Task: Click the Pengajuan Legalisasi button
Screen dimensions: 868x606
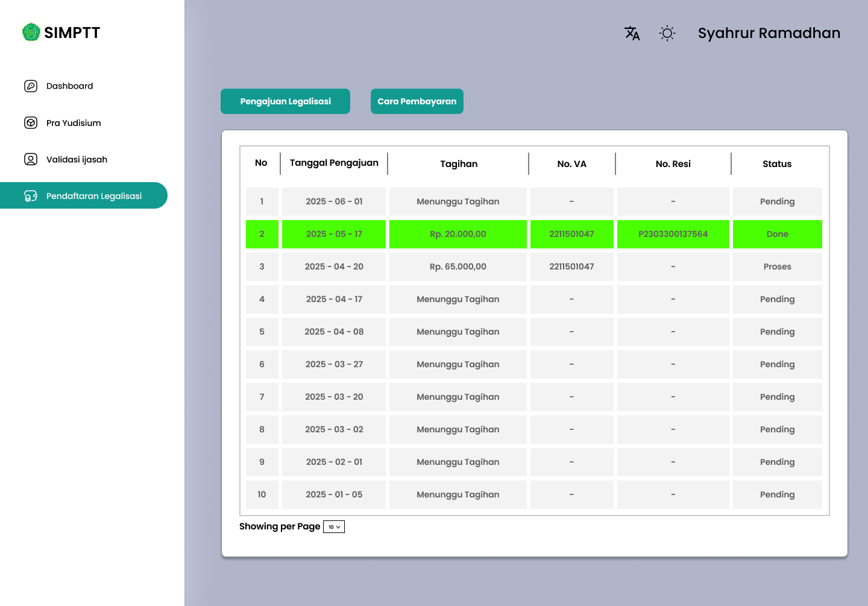Action: [x=285, y=101]
